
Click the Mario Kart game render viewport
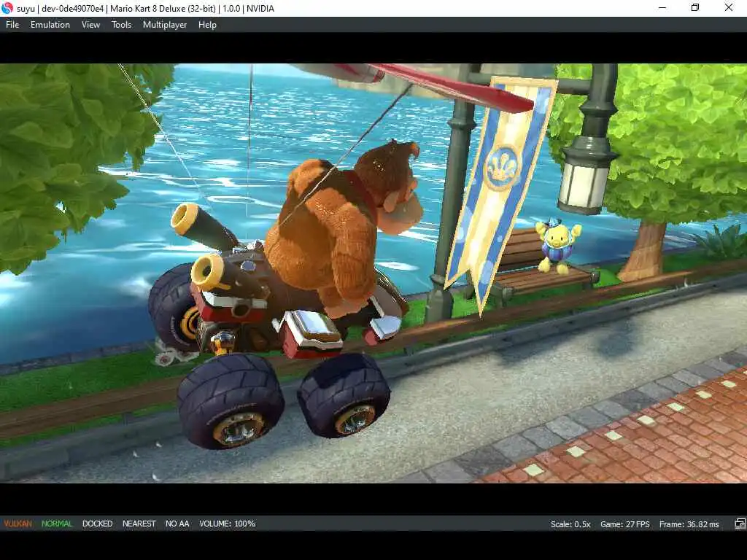pyautogui.click(x=373, y=273)
